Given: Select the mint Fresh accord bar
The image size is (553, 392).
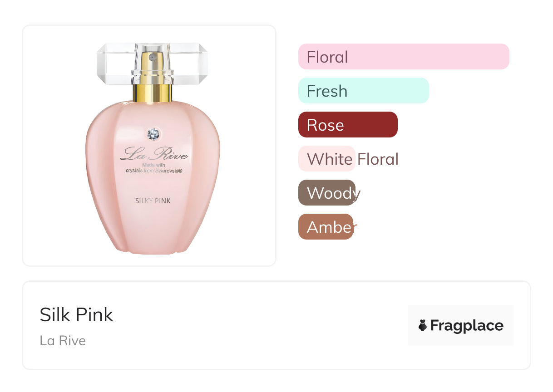Looking at the screenshot, I should click(x=363, y=91).
